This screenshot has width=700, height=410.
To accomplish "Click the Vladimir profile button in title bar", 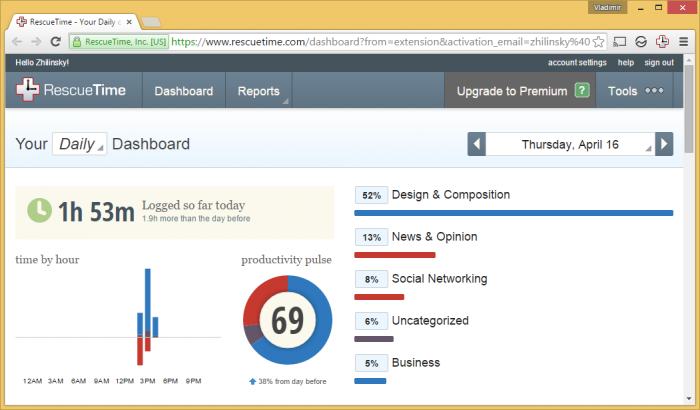I will [x=607, y=8].
